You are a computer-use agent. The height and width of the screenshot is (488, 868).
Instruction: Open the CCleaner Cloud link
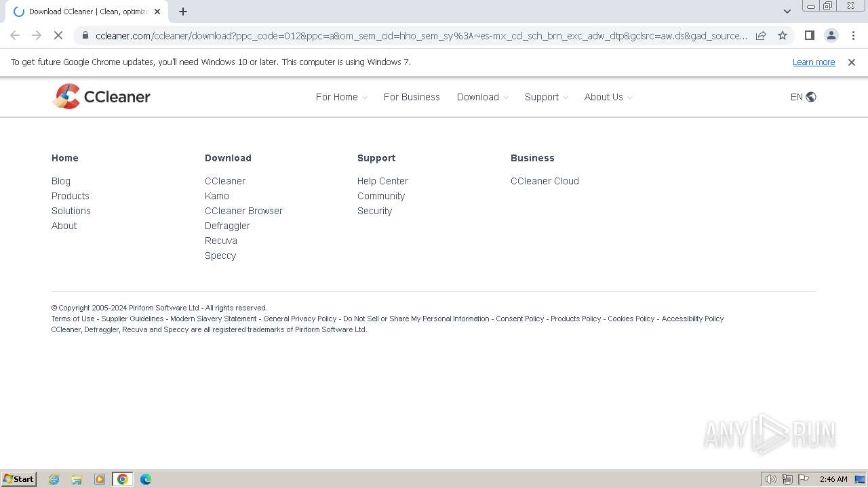coord(545,181)
